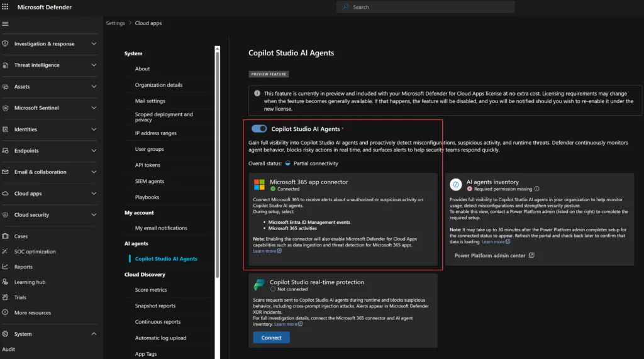Select Snapshot reports under Cloud Discovery

pyautogui.click(x=155, y=306)
